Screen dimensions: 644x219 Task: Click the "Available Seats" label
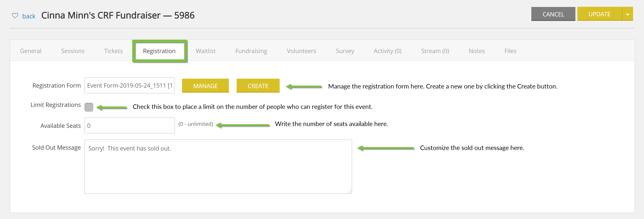pos(61,126)
